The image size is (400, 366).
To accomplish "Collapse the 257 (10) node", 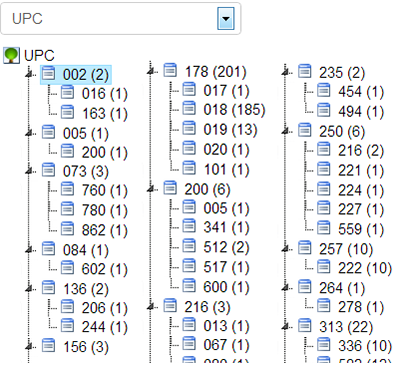I will pyautogui.click(x=286, y=248).
